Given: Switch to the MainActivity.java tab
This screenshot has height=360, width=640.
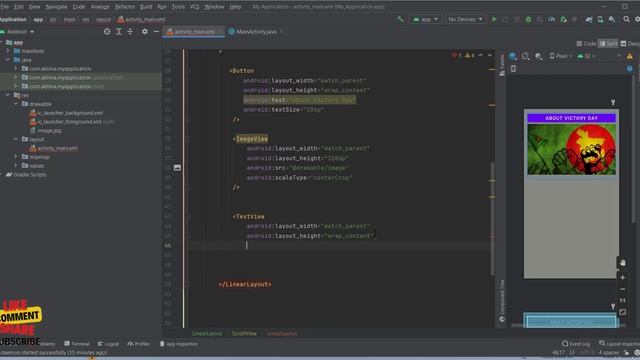Looking at the screenshot, I should [256, 31].
